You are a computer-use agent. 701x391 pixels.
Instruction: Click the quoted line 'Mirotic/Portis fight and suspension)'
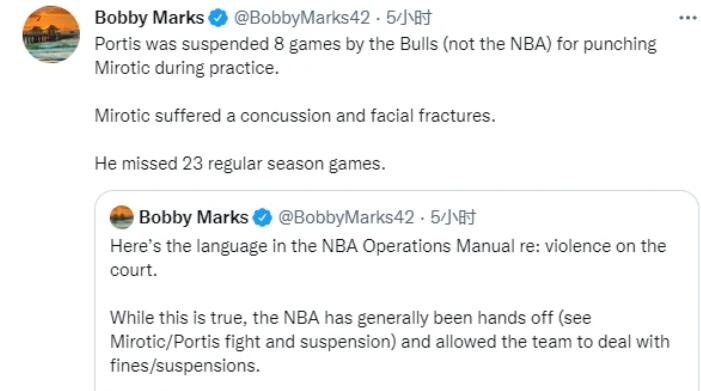point(253,342)
